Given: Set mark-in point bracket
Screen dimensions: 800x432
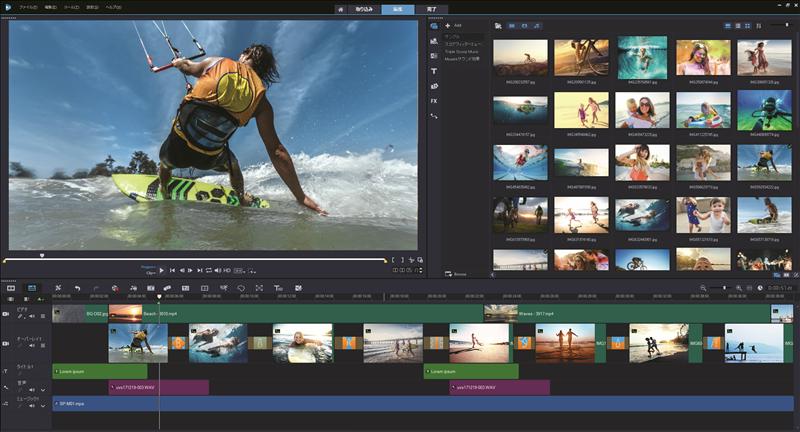Looking at the screenshot, I should point(393,260).
